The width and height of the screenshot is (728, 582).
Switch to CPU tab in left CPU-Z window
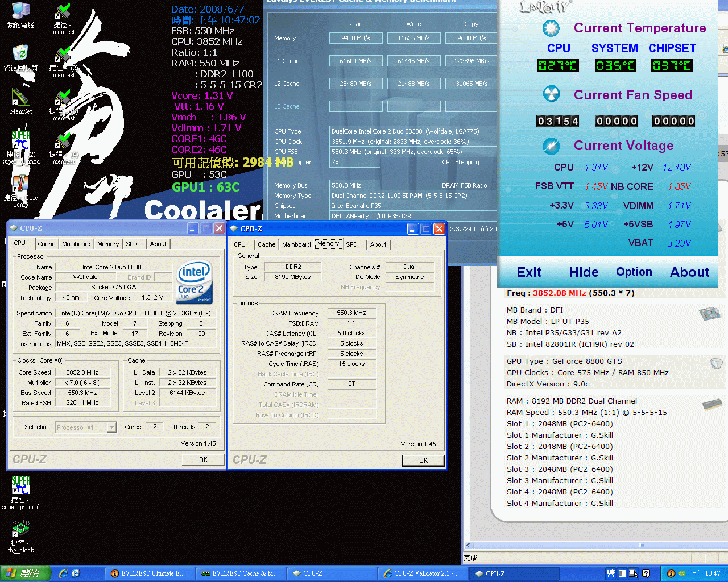(20, 243)
